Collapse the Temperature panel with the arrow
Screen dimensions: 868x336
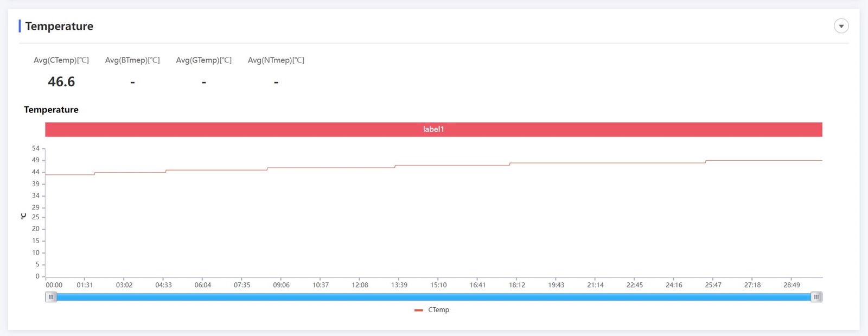pos(841,26)
